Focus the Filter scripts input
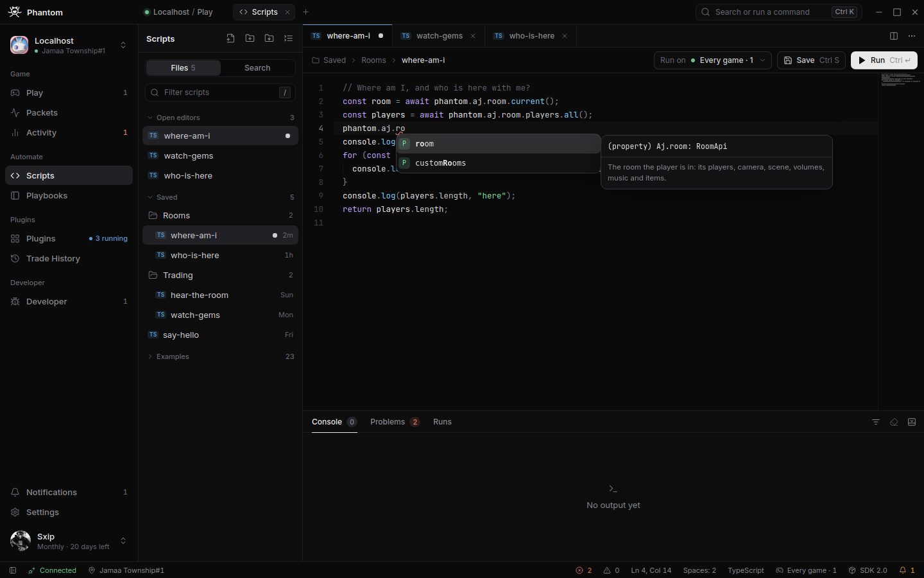This screenshot has width=924, height=578. [x=220, y=92]
